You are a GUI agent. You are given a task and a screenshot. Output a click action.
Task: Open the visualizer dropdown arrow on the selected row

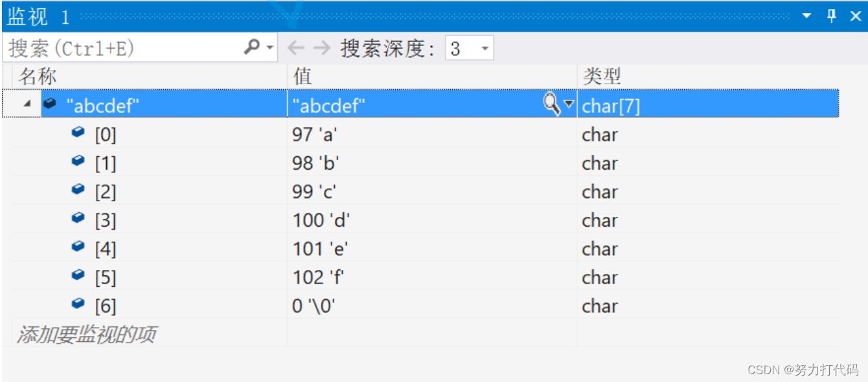(567, 104)
